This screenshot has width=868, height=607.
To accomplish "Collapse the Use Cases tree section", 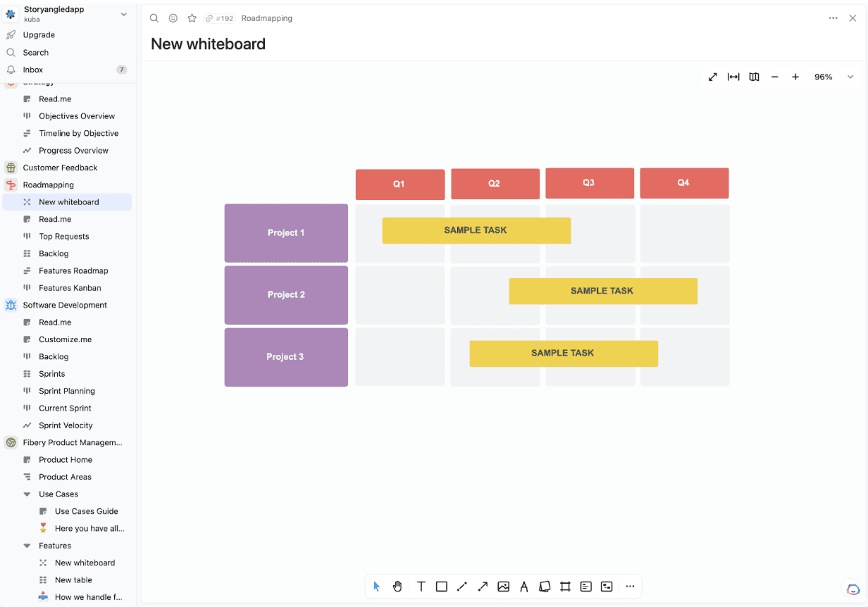I will point(27,494).
